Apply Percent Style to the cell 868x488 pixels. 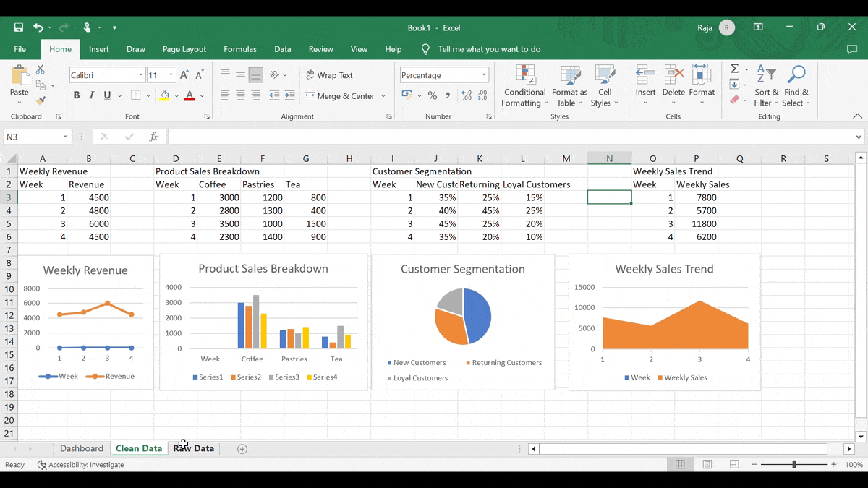433,95
